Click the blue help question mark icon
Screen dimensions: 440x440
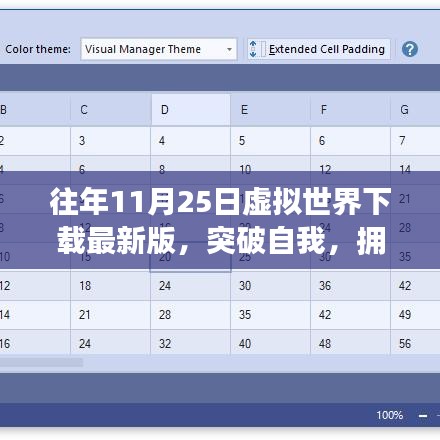click(410, 49)
